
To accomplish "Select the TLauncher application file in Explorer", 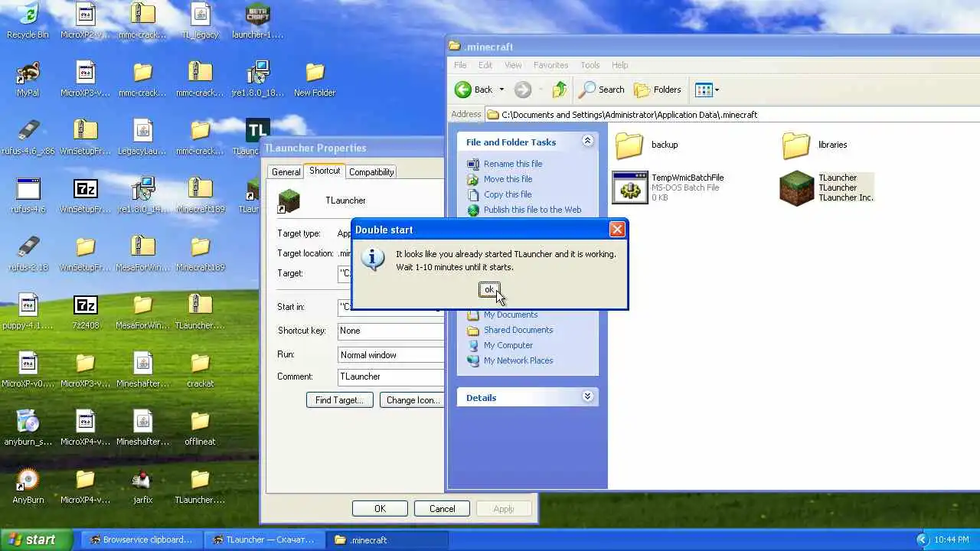I will tap(826, 187).
